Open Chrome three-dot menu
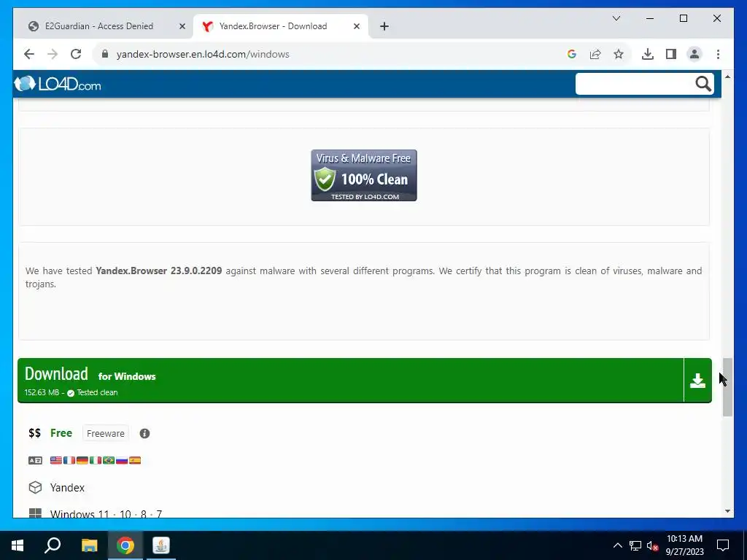The height and width of the screenshot is (560, 747). coord(718,54)
